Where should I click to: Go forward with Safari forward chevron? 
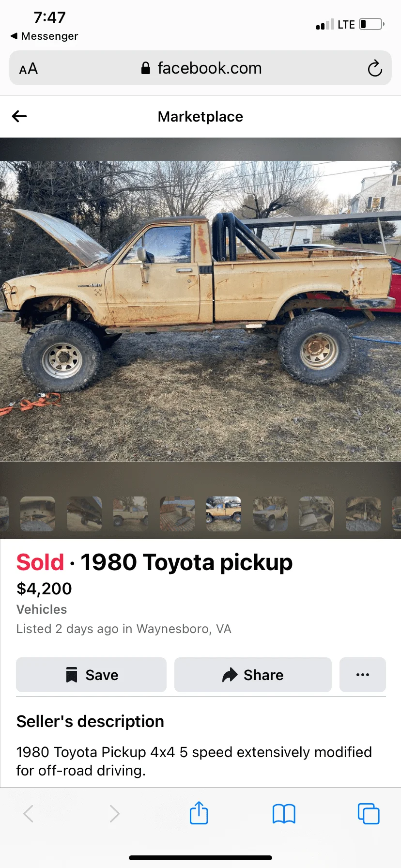point(114,814)
